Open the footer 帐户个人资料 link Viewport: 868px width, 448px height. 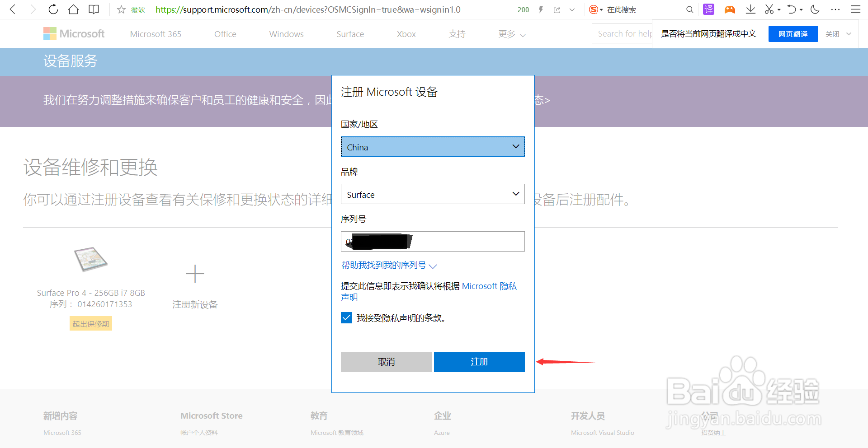tap(199, 433)
